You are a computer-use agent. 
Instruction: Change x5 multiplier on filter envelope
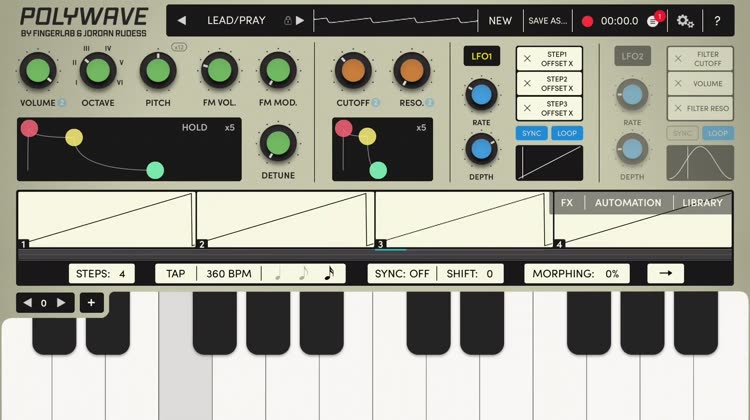pos(421,128)
